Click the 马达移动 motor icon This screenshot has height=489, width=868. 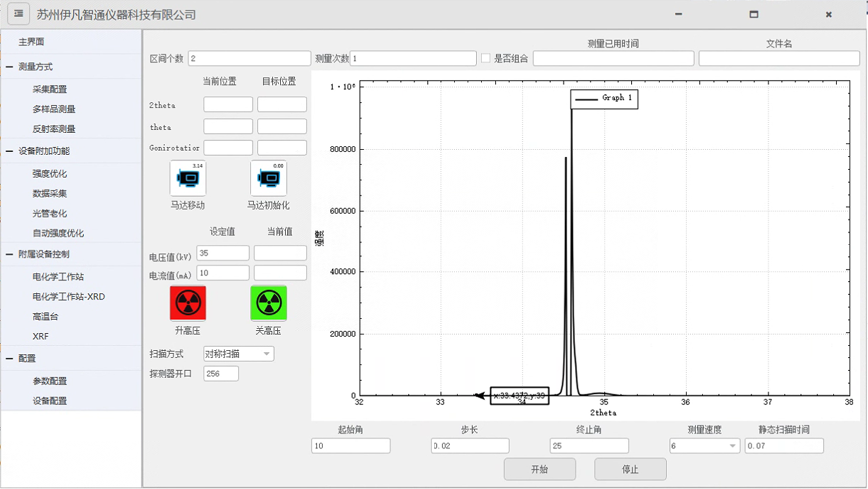pos(188,178)
